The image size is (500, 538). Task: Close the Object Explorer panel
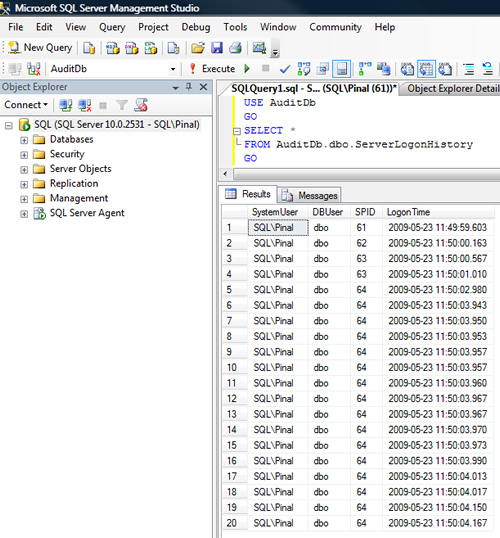204,87
